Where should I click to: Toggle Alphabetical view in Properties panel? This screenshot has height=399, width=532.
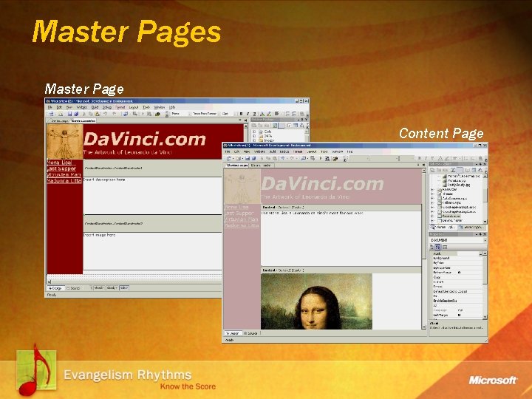point(437,247)
